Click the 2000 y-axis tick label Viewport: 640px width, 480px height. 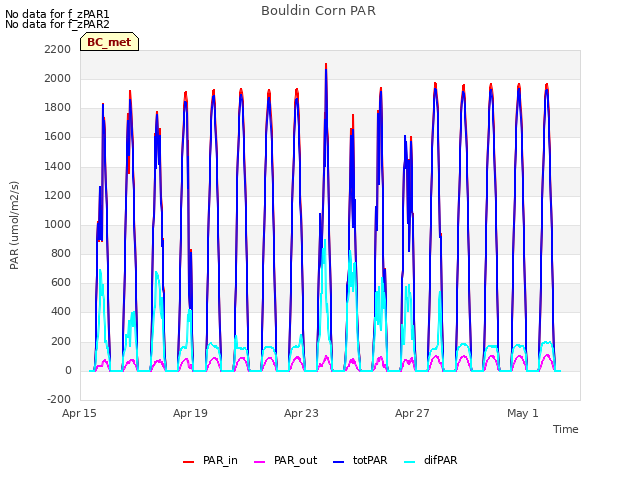click(58, 78)
